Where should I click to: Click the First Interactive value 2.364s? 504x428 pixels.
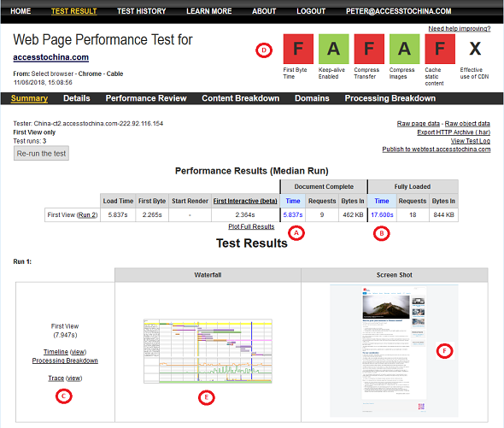coord(245,214)
